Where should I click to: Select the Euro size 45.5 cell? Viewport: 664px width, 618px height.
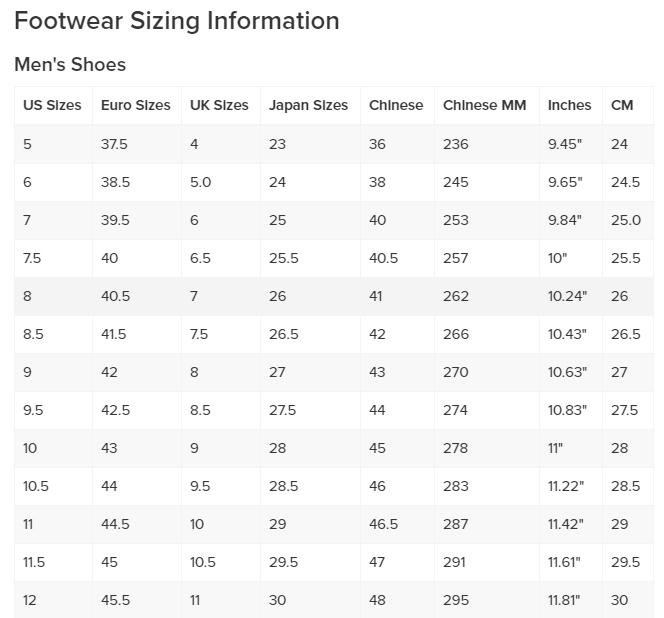coord(114,600)
